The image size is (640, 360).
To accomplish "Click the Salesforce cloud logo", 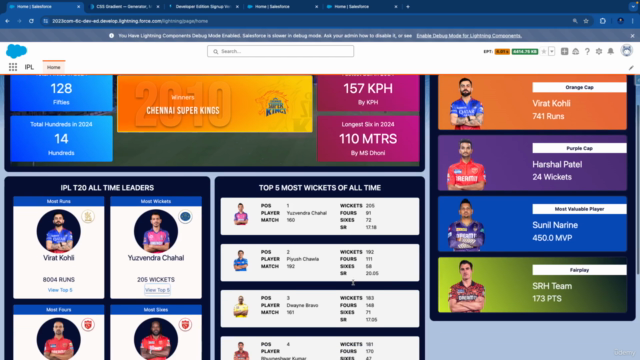I will (x=16, y=51).
